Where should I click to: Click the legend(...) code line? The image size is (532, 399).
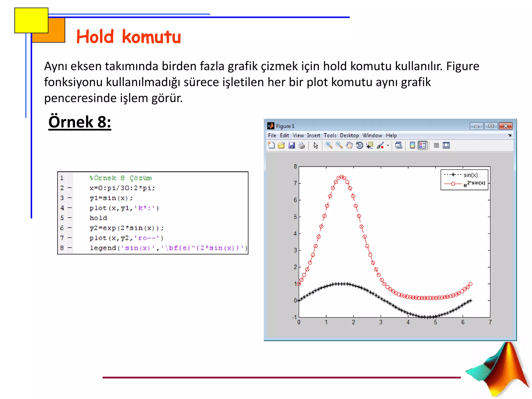169,248
